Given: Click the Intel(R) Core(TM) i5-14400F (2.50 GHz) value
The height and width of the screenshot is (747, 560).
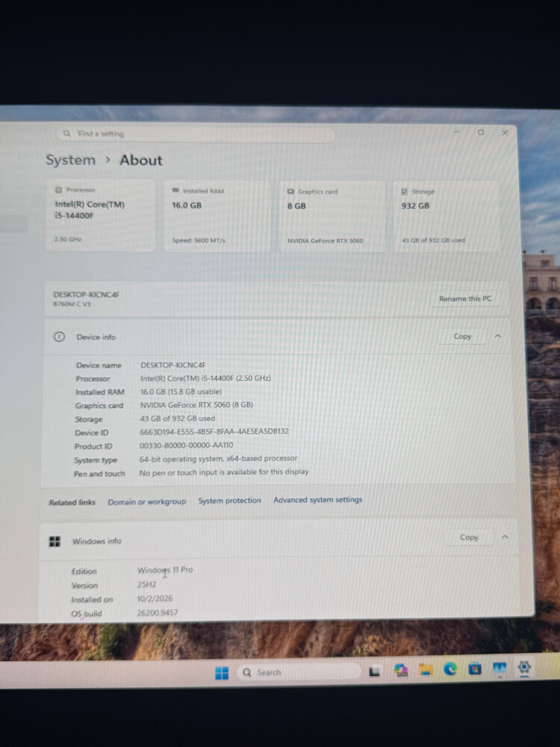Looking at the screenshot, I should 205,378.
